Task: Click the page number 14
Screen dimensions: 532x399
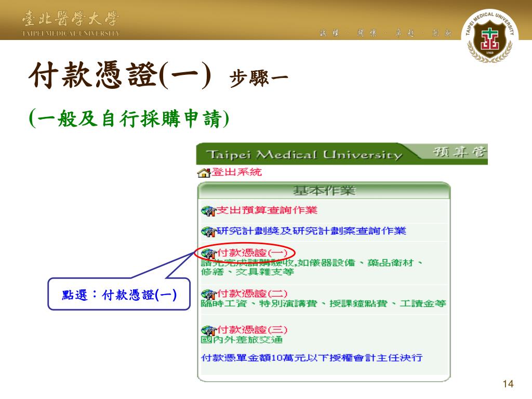Action: [x=508, y=384]
